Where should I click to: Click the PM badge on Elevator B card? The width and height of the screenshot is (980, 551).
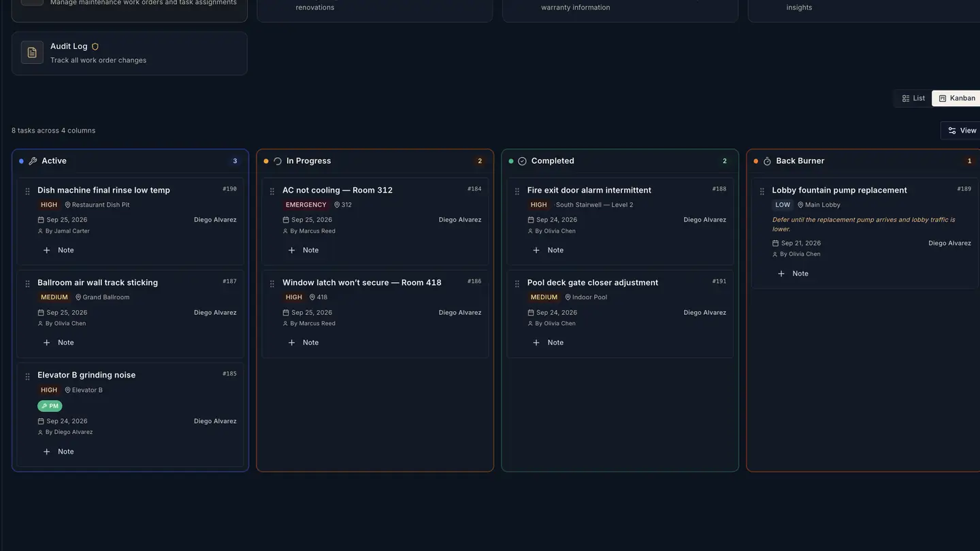(50, 406)
